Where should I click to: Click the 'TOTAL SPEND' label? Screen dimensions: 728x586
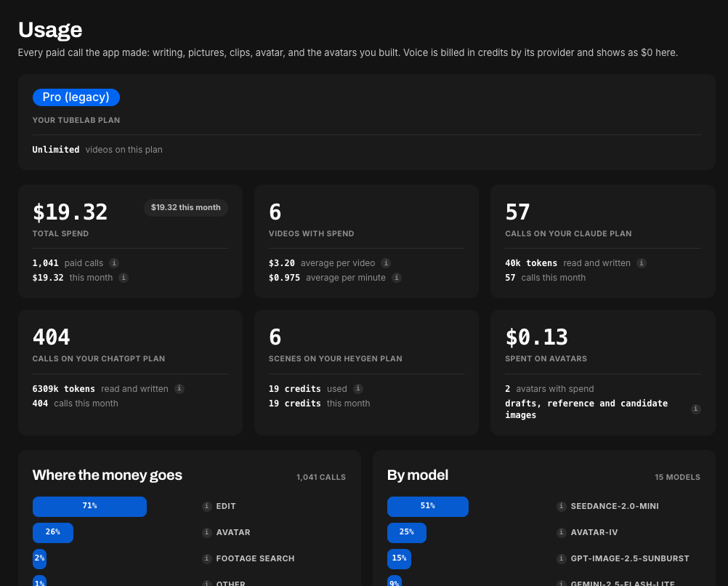coord(60,234)
